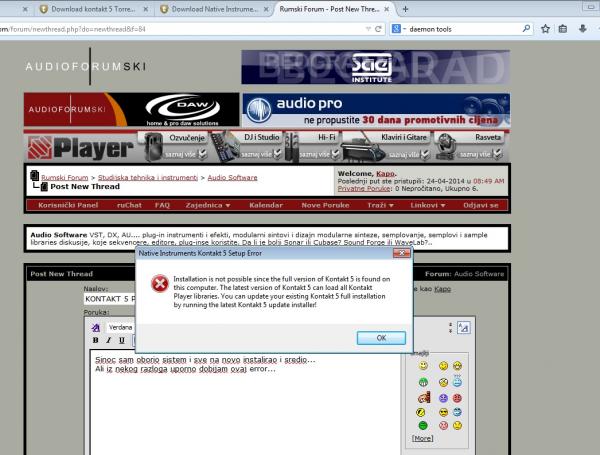Open the SAE Institute banner

coord(375,67)
